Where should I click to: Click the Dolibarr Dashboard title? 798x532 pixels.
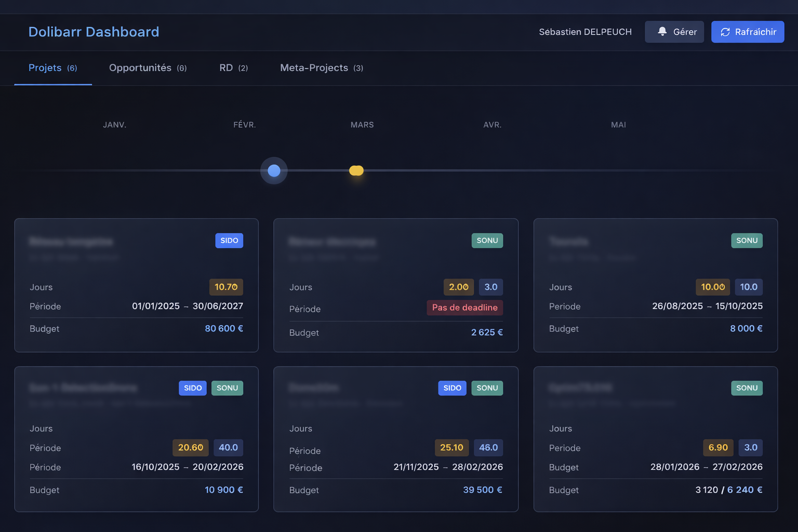coord(94,32)
